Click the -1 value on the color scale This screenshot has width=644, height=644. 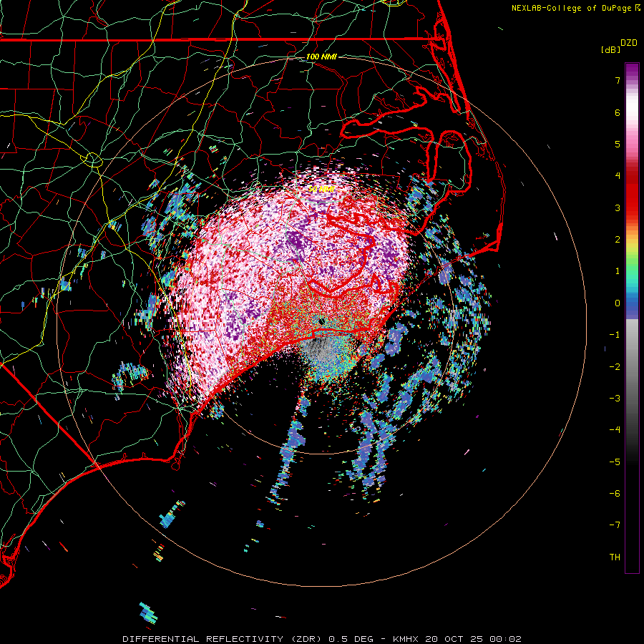click(x=615, y=335)
